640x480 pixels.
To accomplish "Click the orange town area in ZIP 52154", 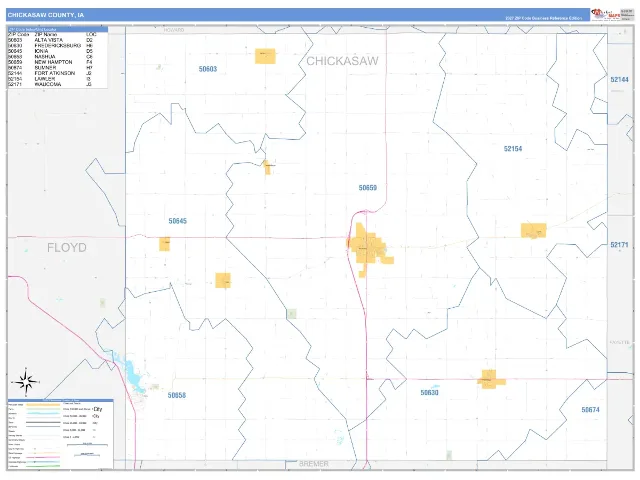I will tap(533, 231).
